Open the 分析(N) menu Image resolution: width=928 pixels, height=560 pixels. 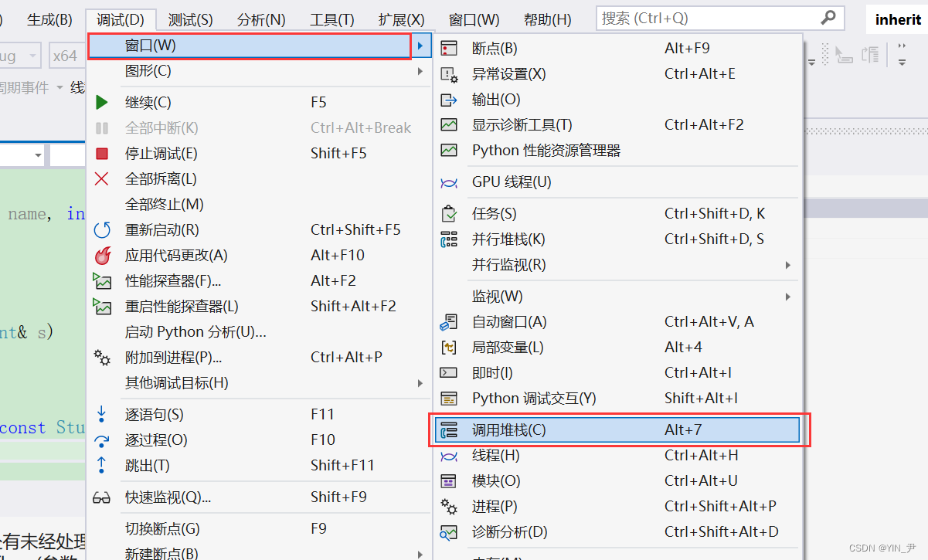(261, 19)
